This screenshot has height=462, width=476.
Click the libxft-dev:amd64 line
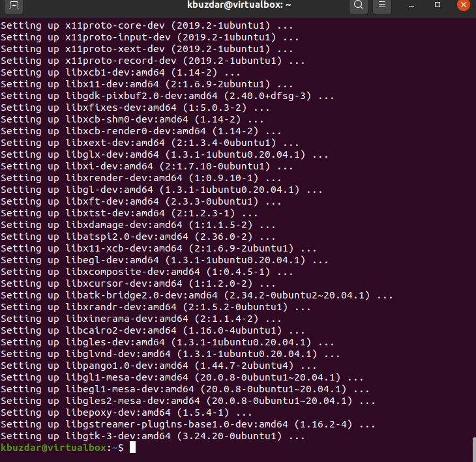(x=141, y=201)
